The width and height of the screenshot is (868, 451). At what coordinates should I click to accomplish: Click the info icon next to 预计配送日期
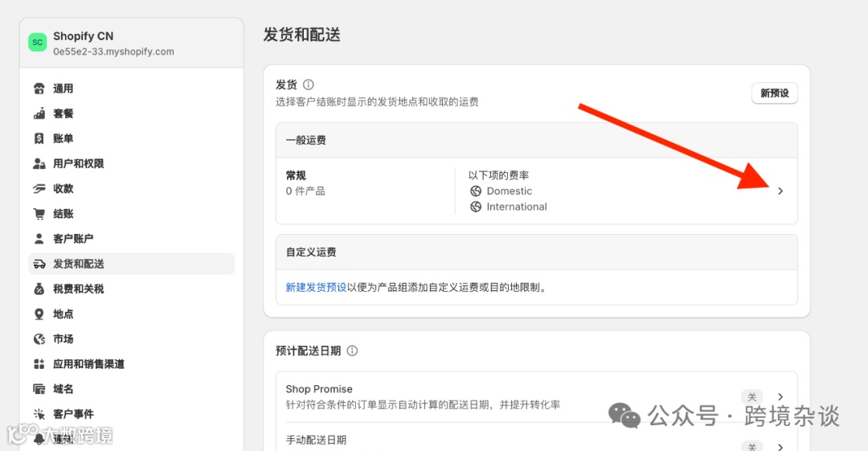[x=352, y=351]
